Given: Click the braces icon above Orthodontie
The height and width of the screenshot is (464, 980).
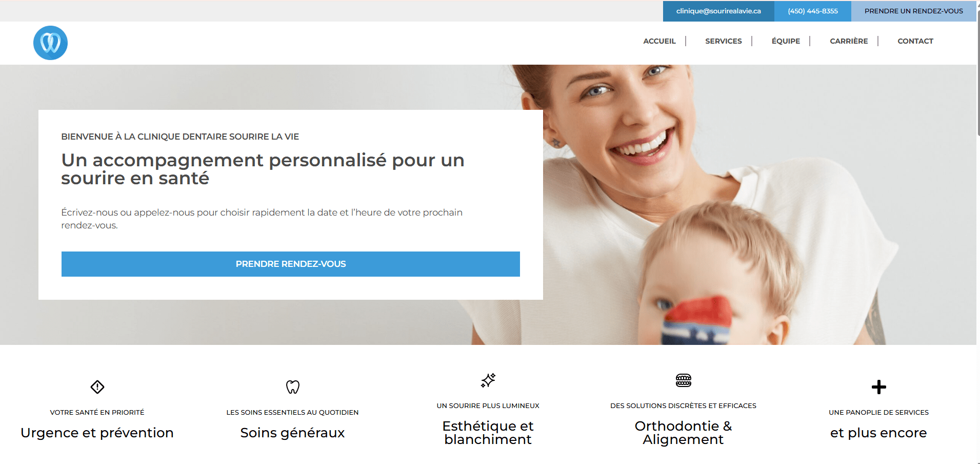Looking at the screenshot, I should pyautogui.click(x=683, y=380).
